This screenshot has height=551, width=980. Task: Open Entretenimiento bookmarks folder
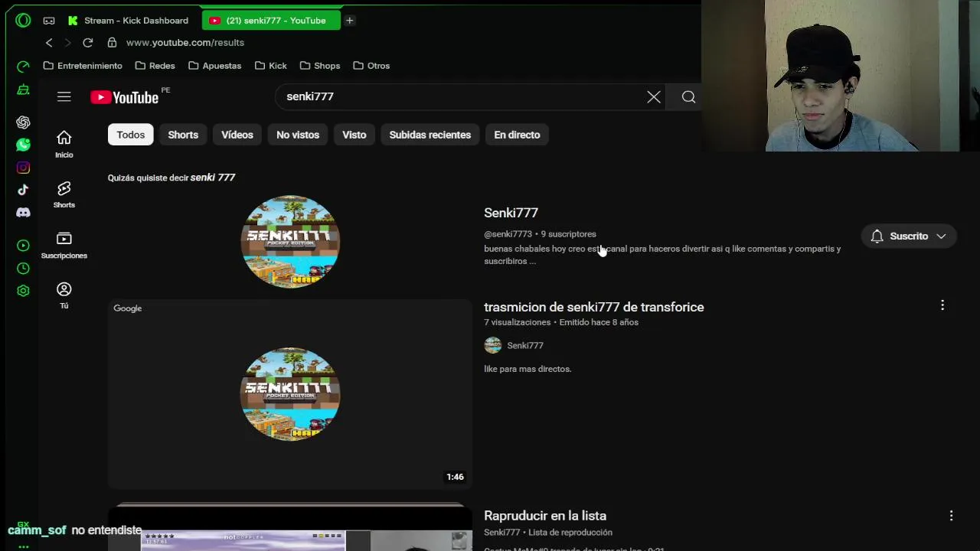83,66
